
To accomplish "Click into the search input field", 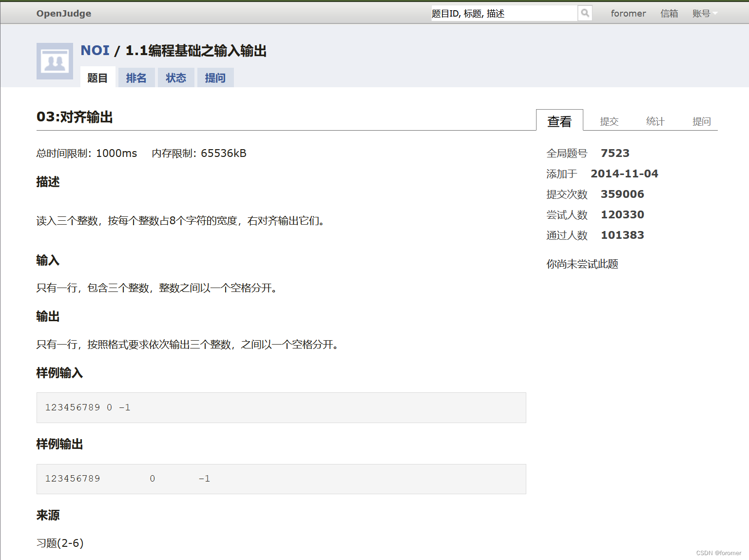I will 502,13.
